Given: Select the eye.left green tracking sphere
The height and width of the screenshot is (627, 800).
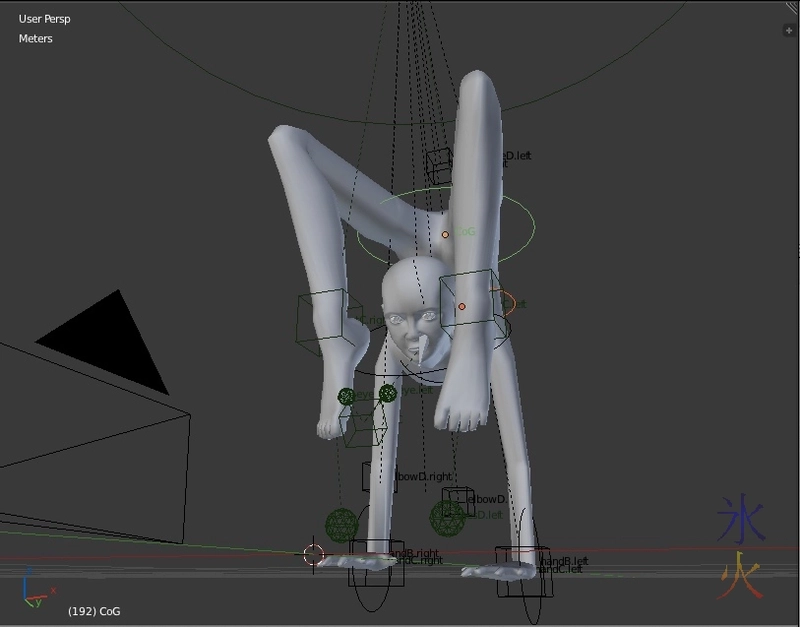Looking at the screenshot, I should click(387, 393).
